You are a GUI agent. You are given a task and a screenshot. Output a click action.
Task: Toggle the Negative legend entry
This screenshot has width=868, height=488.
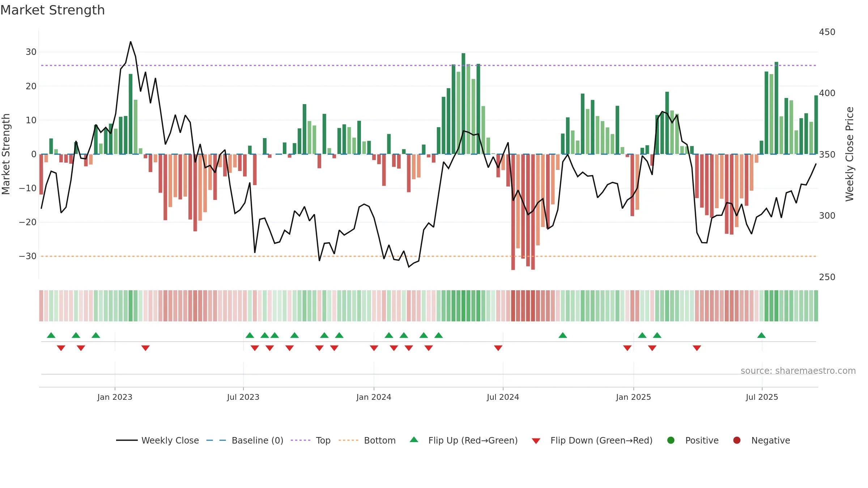point(761,440)
